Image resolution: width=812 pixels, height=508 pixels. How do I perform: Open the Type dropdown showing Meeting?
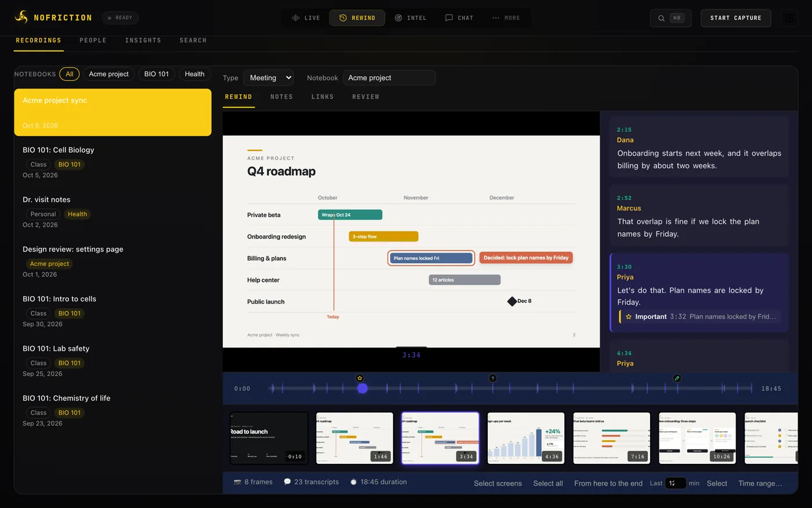[x=269, y=78]
